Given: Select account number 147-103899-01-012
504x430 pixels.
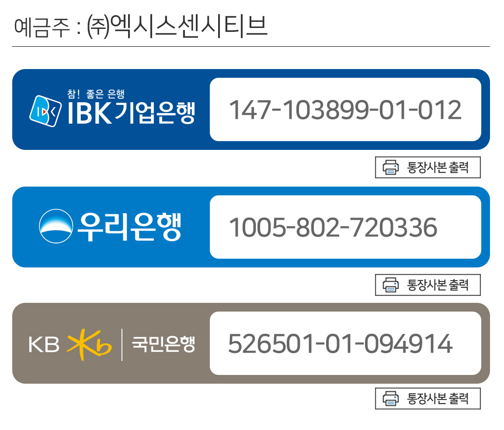Looking at the screenshot, I should (x=345, y=110).
